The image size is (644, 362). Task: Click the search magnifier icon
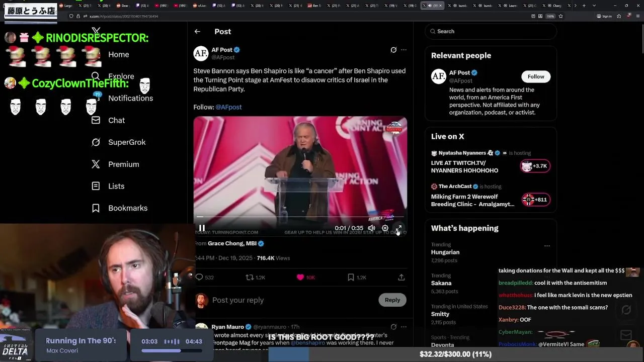pyautogui.click(x=433, y=31)
